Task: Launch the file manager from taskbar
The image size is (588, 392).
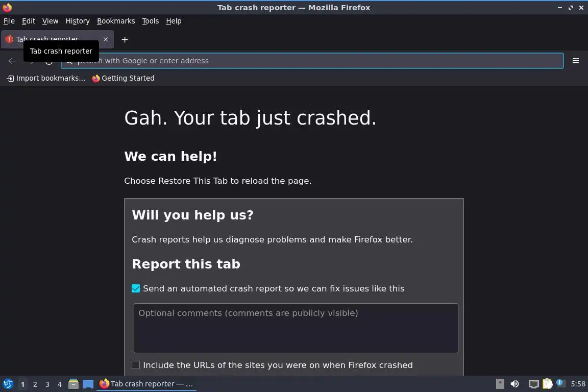Action: tap(73, 384)
